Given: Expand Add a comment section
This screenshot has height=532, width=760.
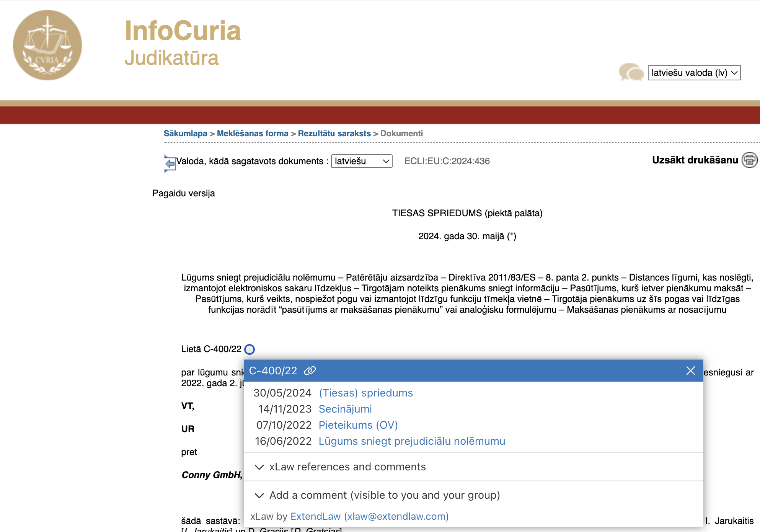Looking at the screenshot, I should (x=384, y=495).
